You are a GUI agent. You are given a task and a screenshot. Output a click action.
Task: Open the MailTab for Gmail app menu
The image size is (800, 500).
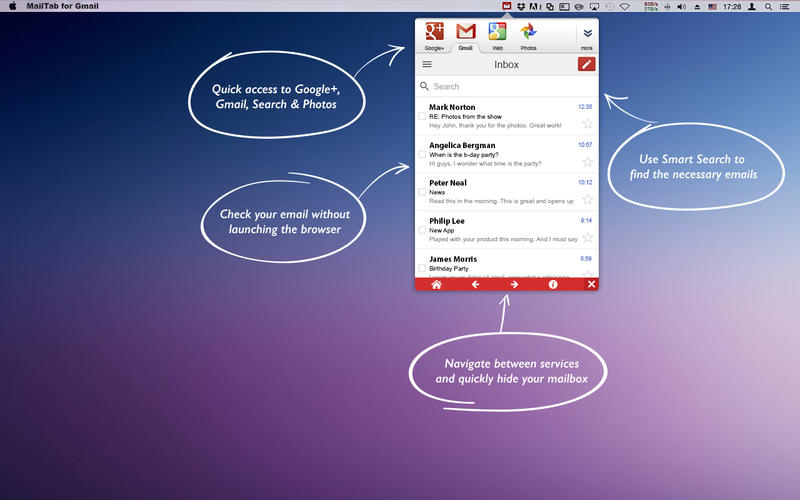click(x=63, y=6)
